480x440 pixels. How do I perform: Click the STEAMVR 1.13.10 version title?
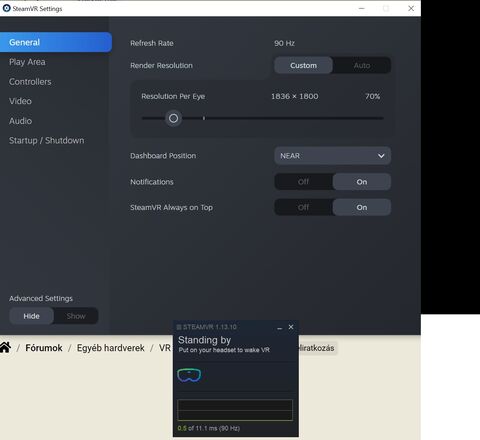[210, 327]
